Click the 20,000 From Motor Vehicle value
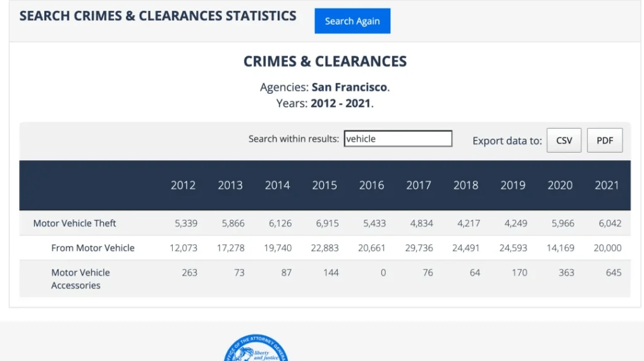Image resolution: width=644 pixels, height=361 pixels. pos(607,248)
